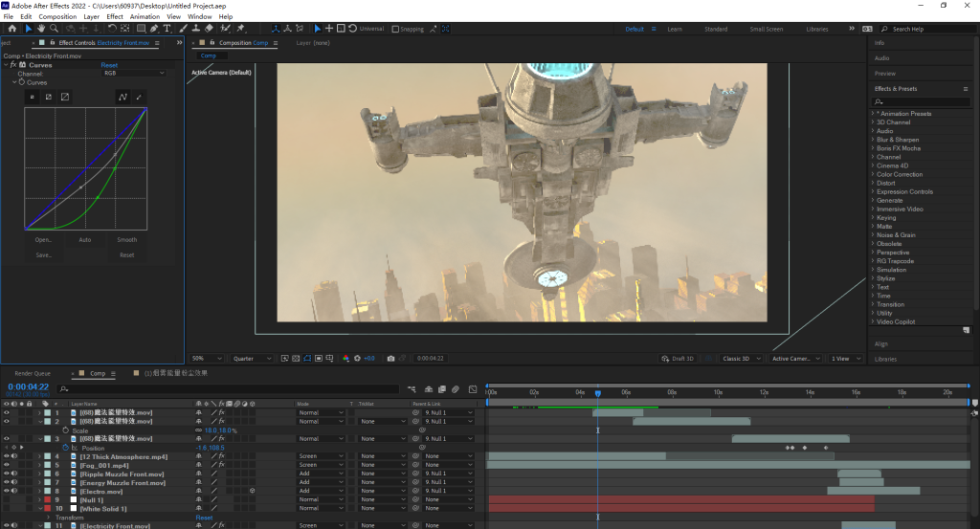The width and height of the screenshot is (980, 529).
Task: Open the Mode dropdown for layer 4 Screen
Action: 321,456
